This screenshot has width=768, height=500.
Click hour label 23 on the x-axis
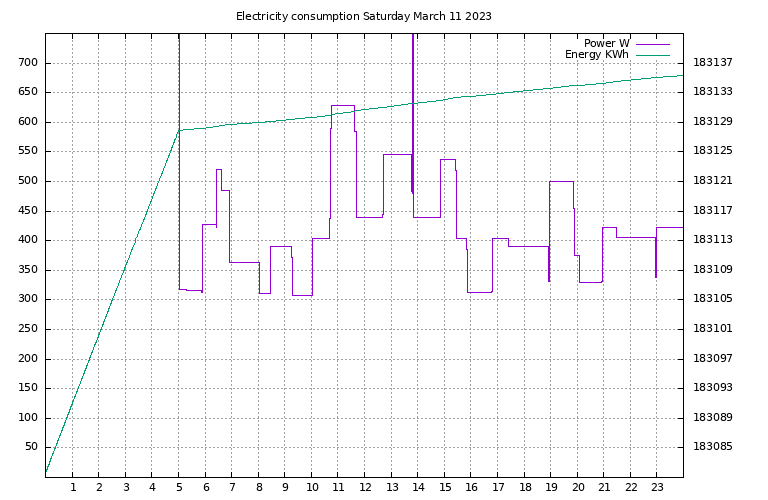point(657,488)
